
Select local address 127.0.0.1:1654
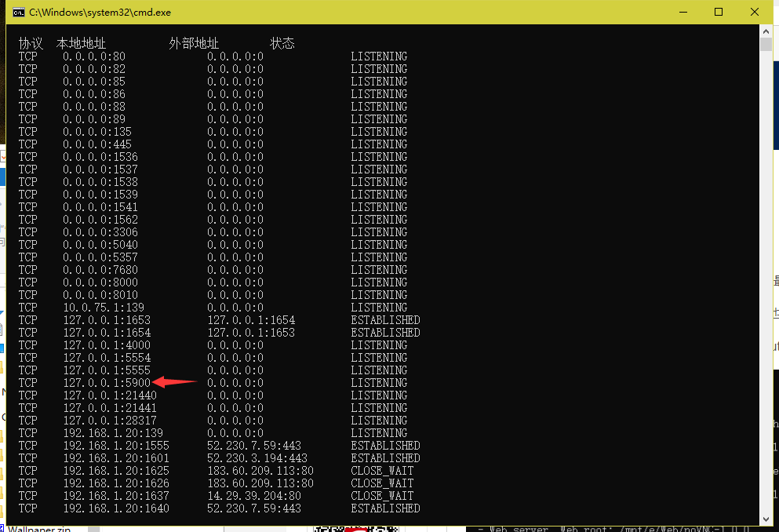pyautogui.click(x=107, y=333)
